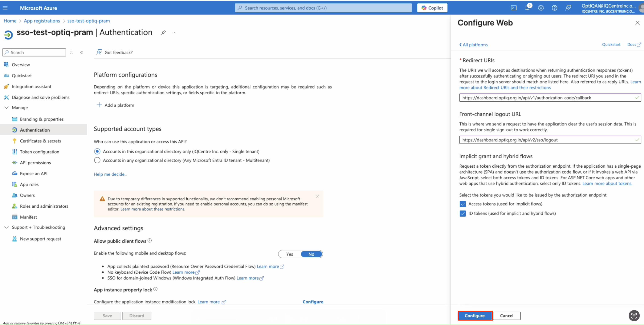This screenshot has width=644, height=325.
Task: Go back to All platforms
Action: [x=473, y=45]
